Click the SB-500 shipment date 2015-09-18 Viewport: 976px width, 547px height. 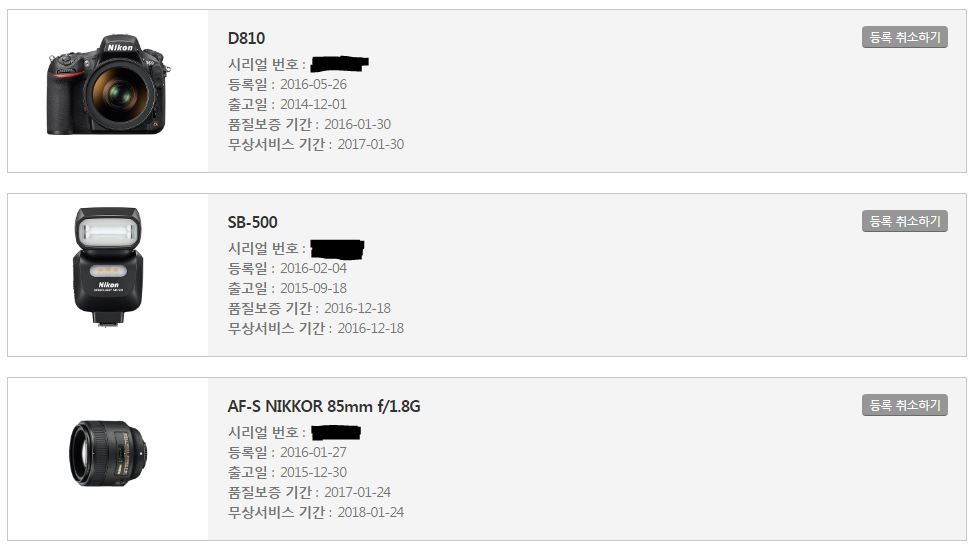pos(313,288)
